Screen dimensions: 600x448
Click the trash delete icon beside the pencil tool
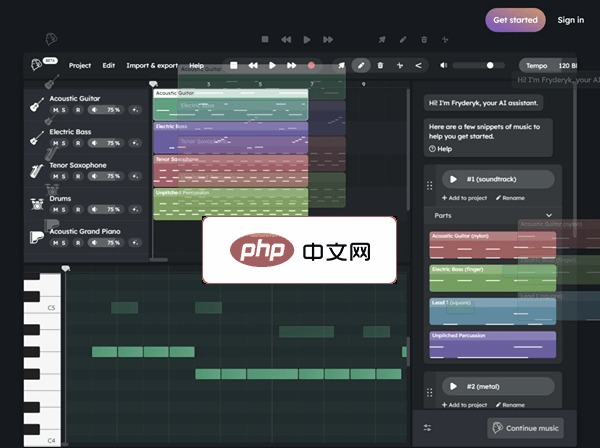click(x=380, y=65)
